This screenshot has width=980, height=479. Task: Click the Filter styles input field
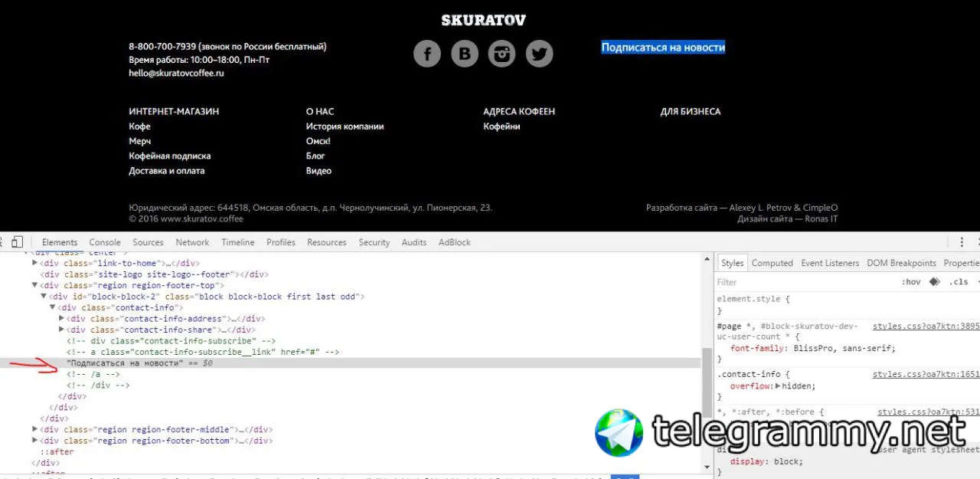804,282
